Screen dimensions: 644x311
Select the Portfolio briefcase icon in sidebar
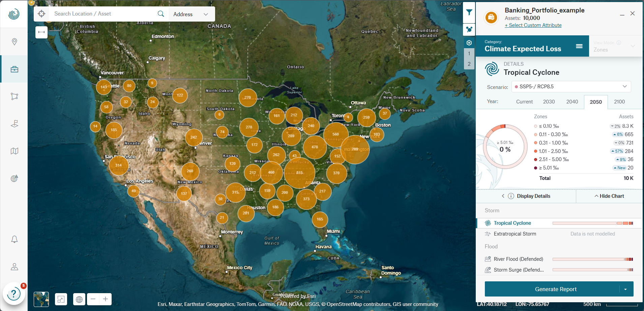pos(14,69)
